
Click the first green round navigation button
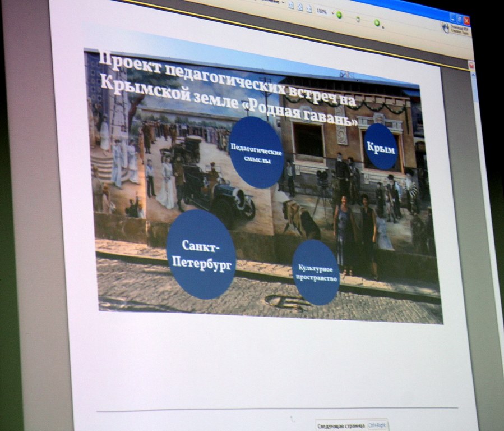[x=339, y=15]
